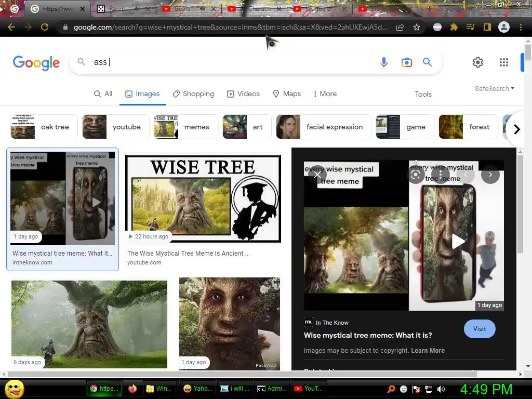Open the taskbar search magnifier tray icon

coord(391,389)
